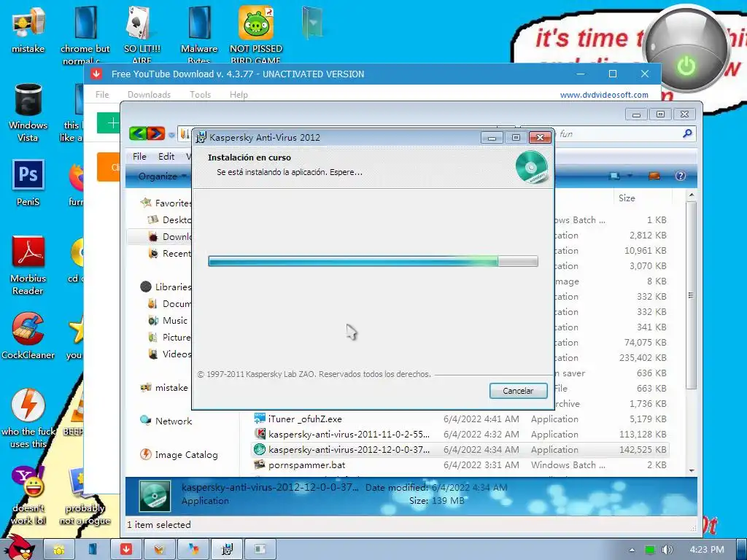The height and width of the screenshot is (560, 747).
Task: Open 'chrome but normal' desktop icon
Action: [x=85, y=34]
